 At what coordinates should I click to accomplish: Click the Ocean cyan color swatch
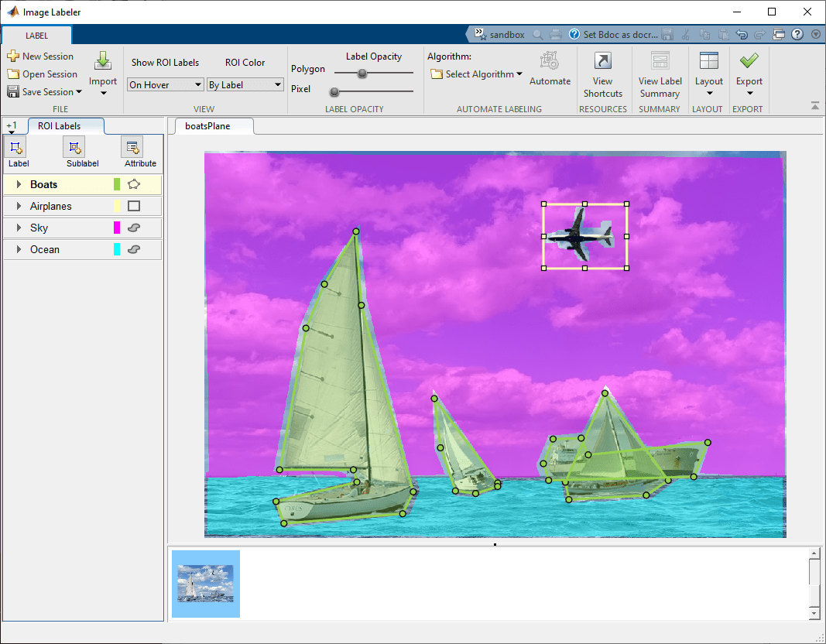(117, 249)
